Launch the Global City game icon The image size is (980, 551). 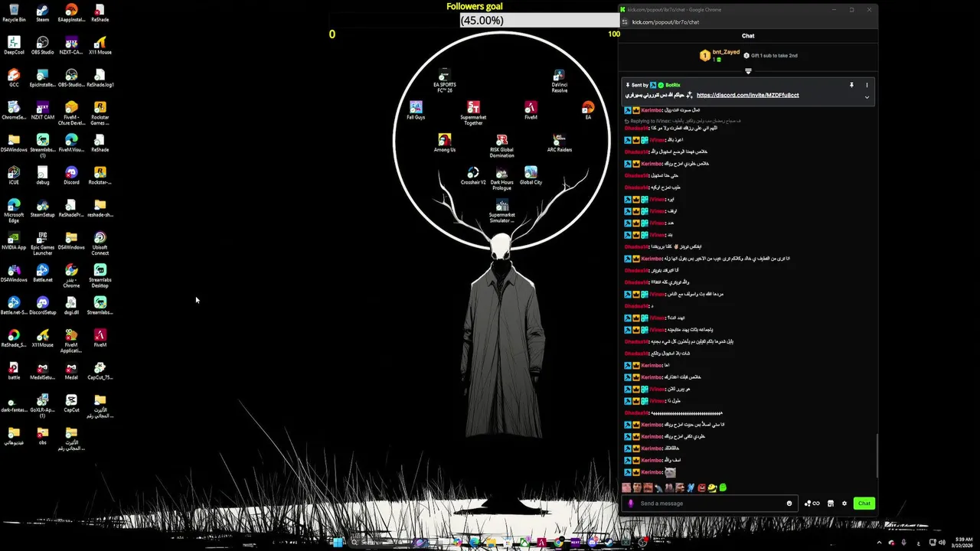tap(531, 176)
